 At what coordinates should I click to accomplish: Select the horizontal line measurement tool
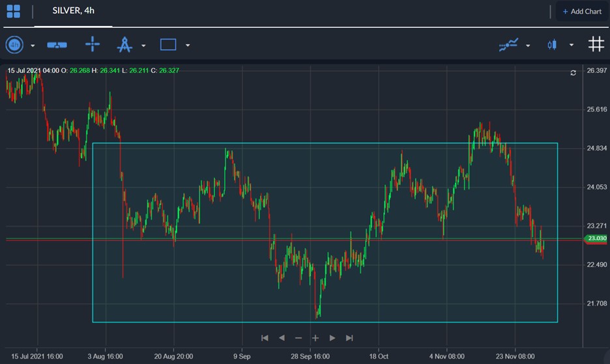(57, 45)
